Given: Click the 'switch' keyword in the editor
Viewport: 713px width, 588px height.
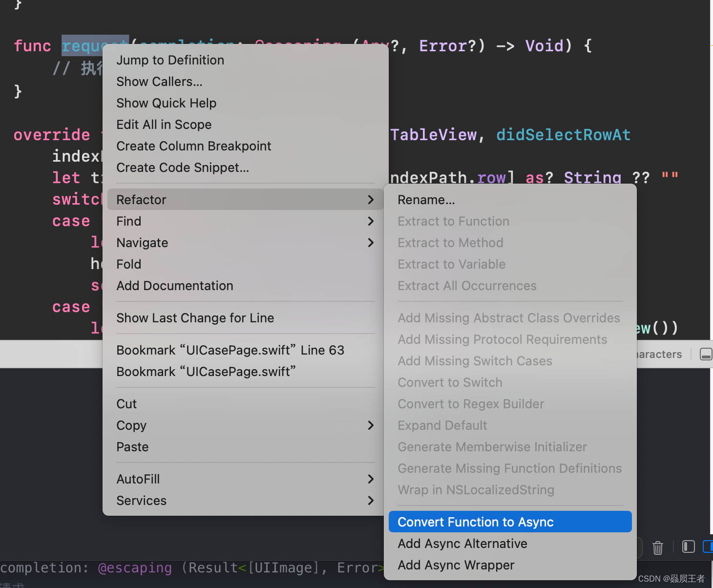Looking at the screenshot, I should pos(77,199).
